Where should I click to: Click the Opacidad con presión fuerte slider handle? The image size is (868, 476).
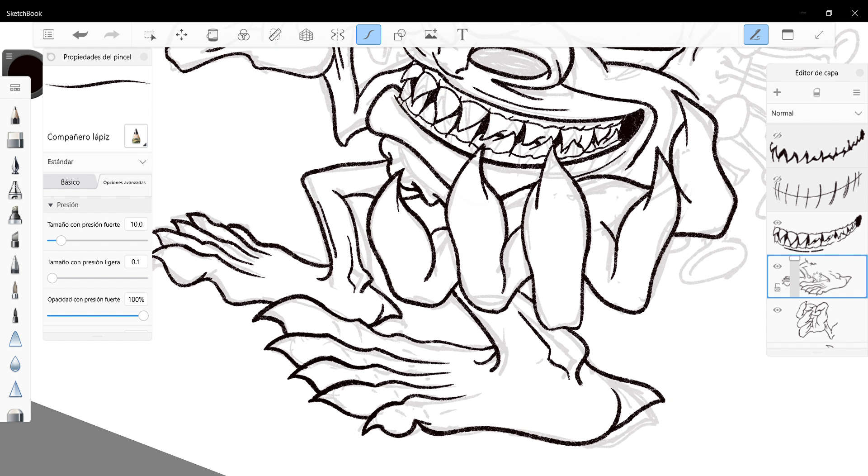(x=143, y=316)
